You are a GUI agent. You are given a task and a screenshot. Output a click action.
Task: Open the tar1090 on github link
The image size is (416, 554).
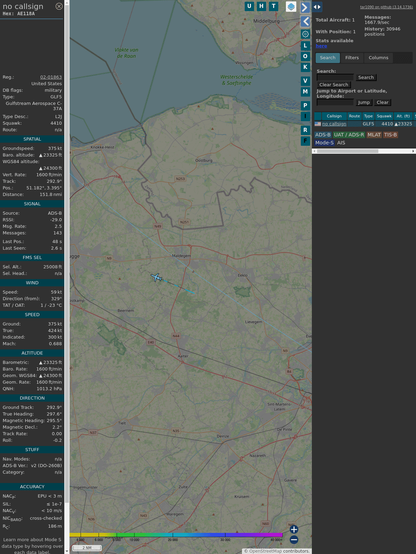coord(386,7)
